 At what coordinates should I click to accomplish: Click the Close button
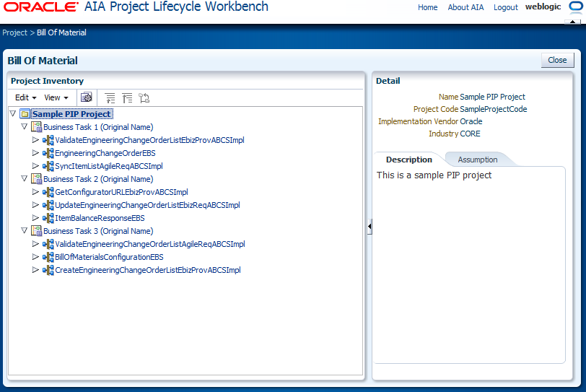pyautogui.click(x=557, y=60)
